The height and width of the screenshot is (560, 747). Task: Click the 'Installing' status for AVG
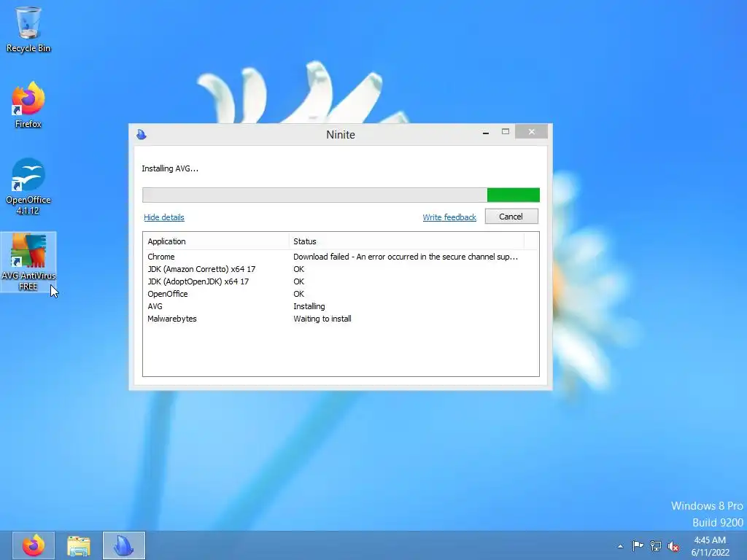pos(309,306)
